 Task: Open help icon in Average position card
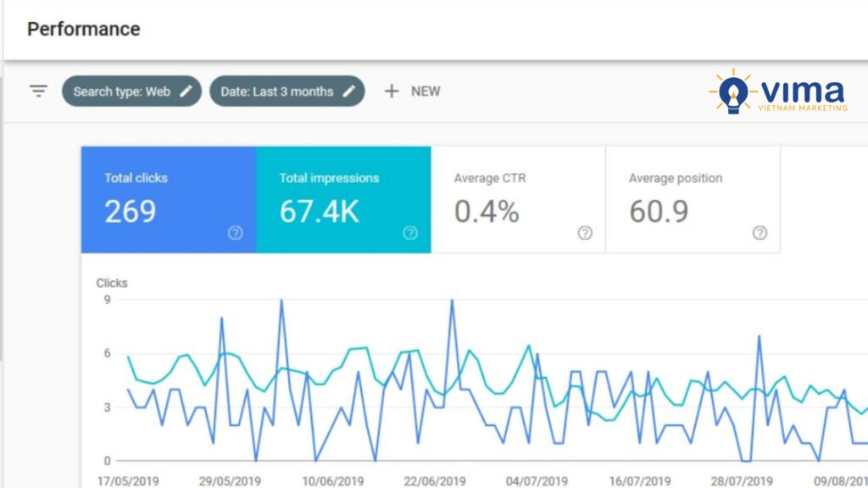pos(759,233)
